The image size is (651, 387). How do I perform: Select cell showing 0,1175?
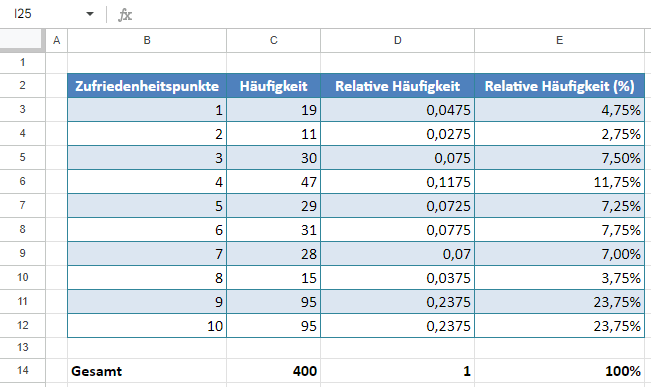pos(397,182)
